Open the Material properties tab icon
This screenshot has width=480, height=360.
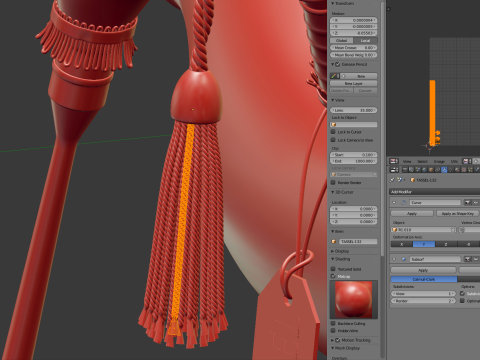[457, 170]
